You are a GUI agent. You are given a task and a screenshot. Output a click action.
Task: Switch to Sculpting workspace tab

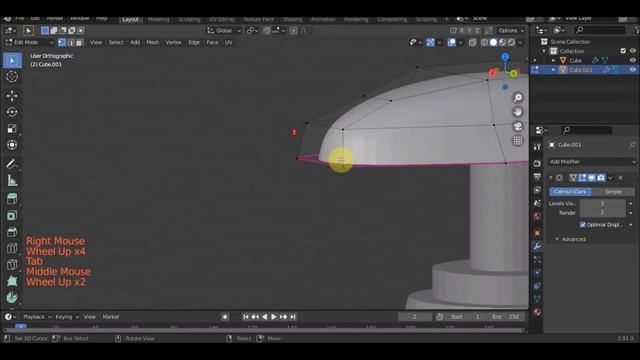tap(189, 19)
